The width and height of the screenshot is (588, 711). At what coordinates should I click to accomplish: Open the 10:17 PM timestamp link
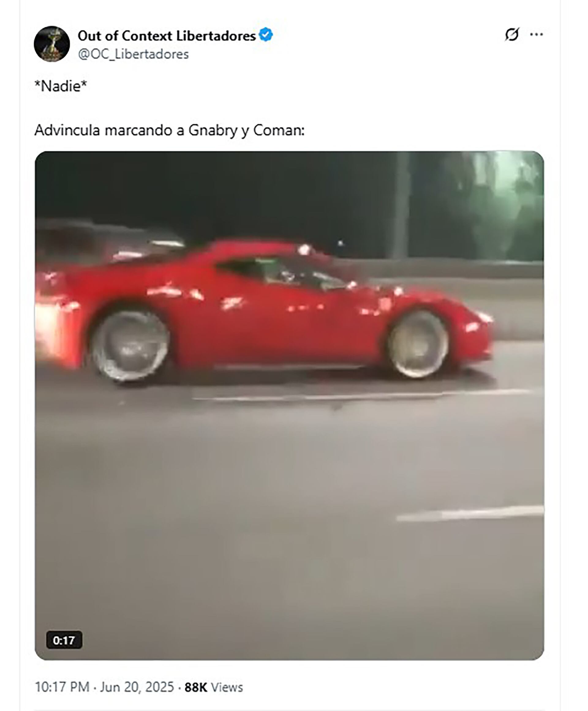point(62,687)
